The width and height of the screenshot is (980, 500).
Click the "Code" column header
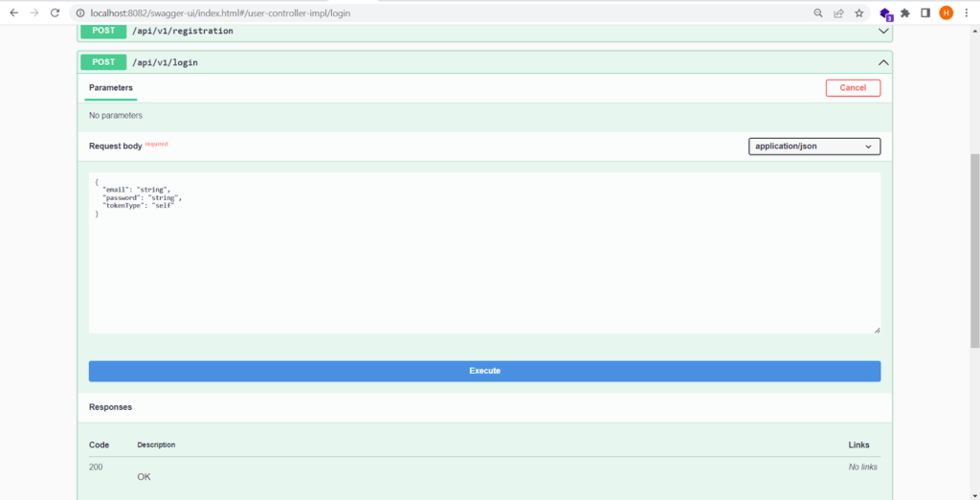(x=99, y=445)
